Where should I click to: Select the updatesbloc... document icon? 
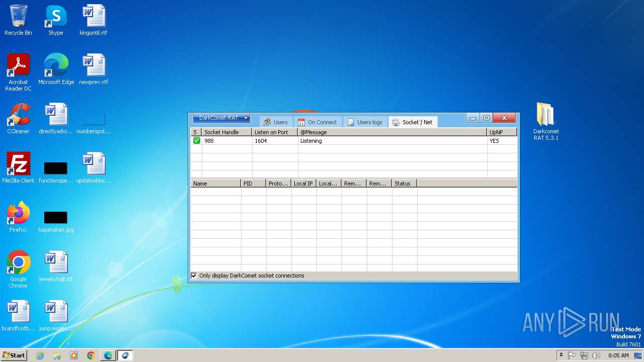(94, 168)
